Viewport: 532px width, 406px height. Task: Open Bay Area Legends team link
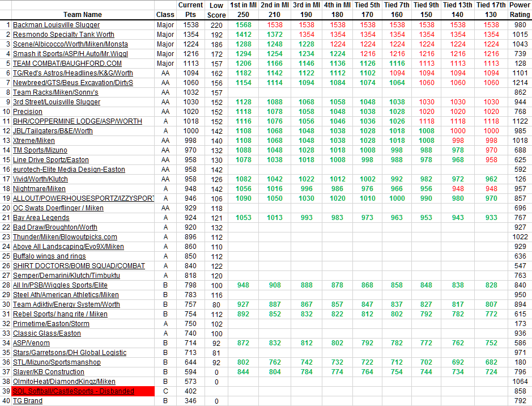41,218
